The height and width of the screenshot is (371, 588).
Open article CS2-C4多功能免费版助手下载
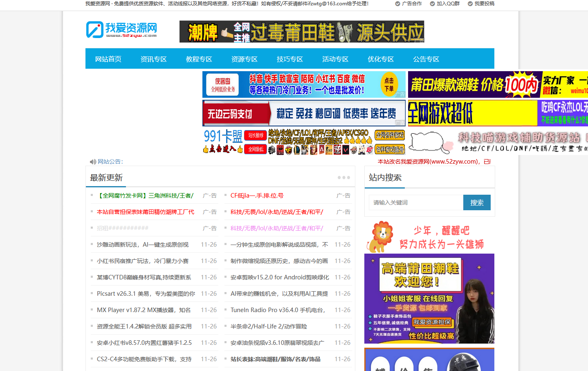pos(144,359)
